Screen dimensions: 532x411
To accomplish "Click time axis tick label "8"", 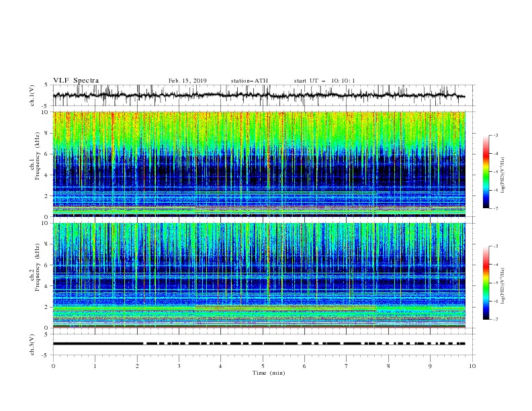I will (388, 366).
